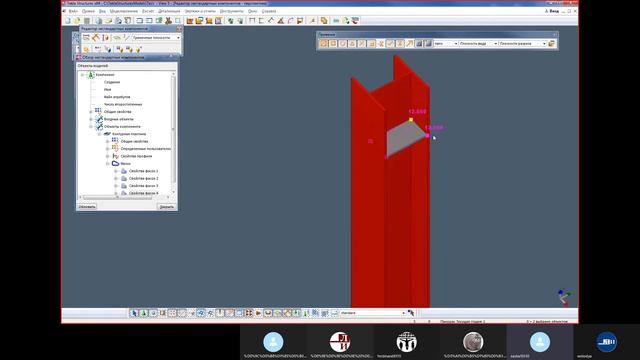The width and height of the screenshot is (640, 360).
Task: Open the Плоскость вида dropdown
Action: (478, 43)
